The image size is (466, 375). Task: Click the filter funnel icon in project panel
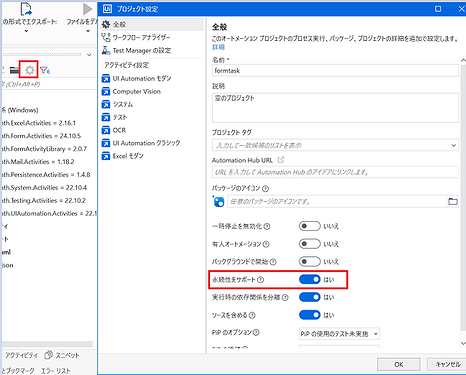45,70
